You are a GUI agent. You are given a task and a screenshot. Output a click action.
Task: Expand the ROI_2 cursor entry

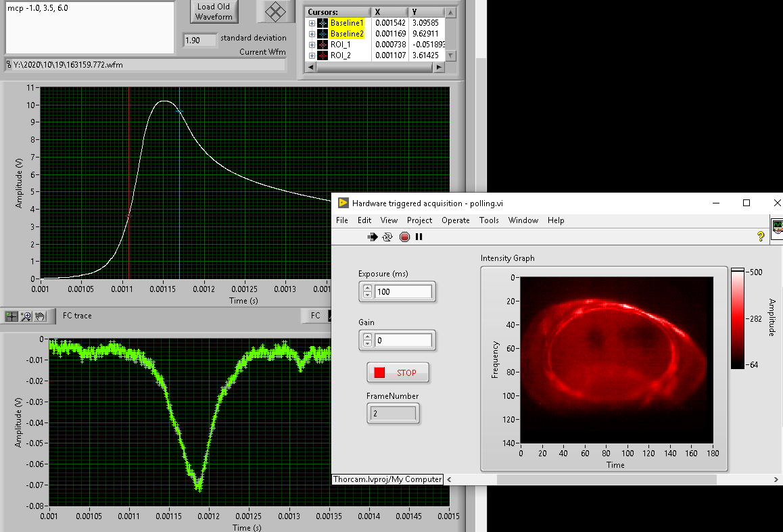click(x=312, y=55)
